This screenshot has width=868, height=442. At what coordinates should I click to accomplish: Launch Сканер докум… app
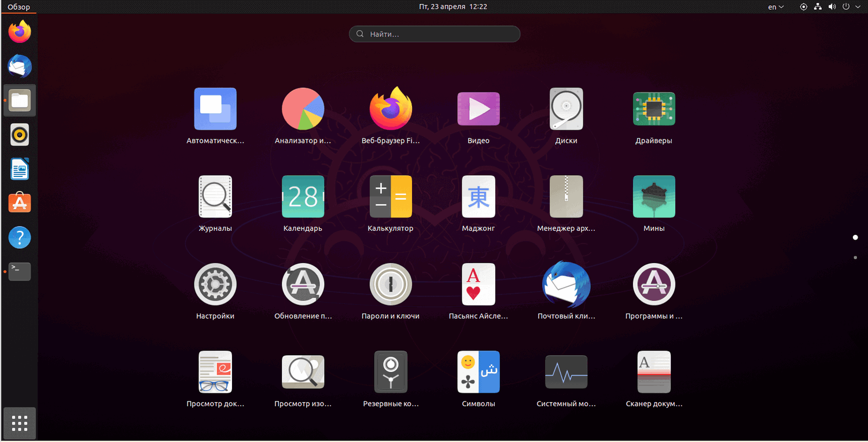(654, 373)
